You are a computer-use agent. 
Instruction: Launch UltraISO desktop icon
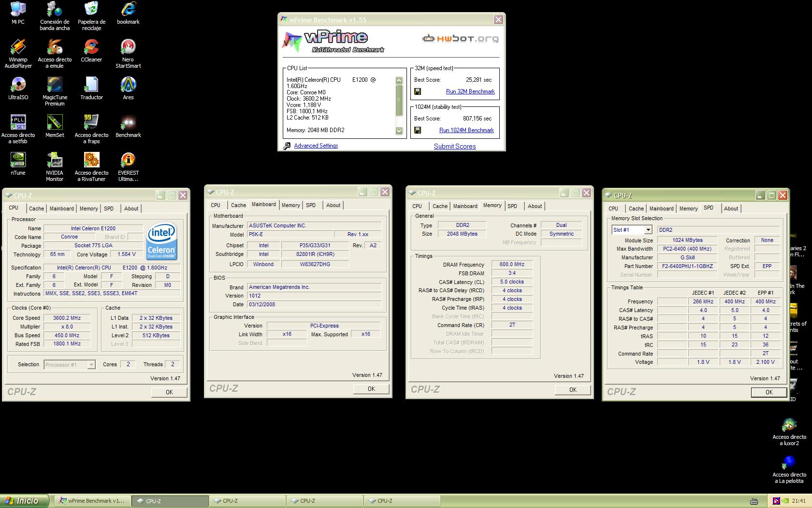pos(18,89)
